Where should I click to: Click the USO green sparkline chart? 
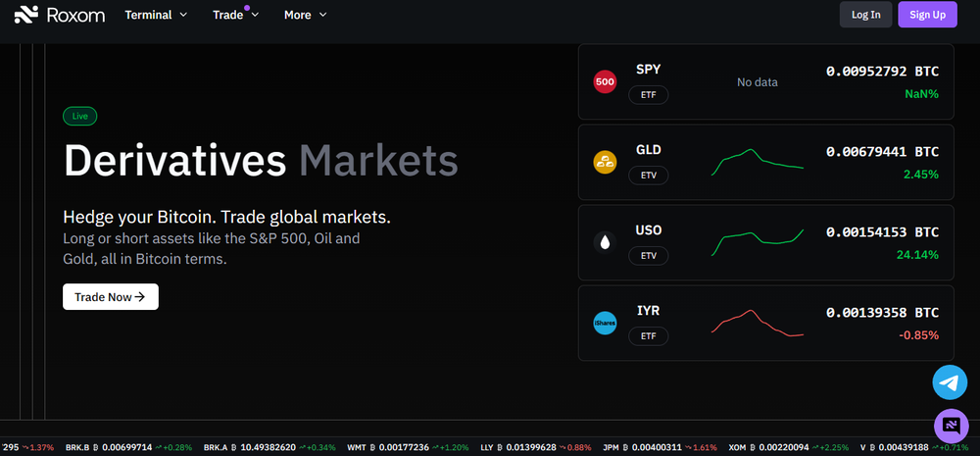point(758,242)
